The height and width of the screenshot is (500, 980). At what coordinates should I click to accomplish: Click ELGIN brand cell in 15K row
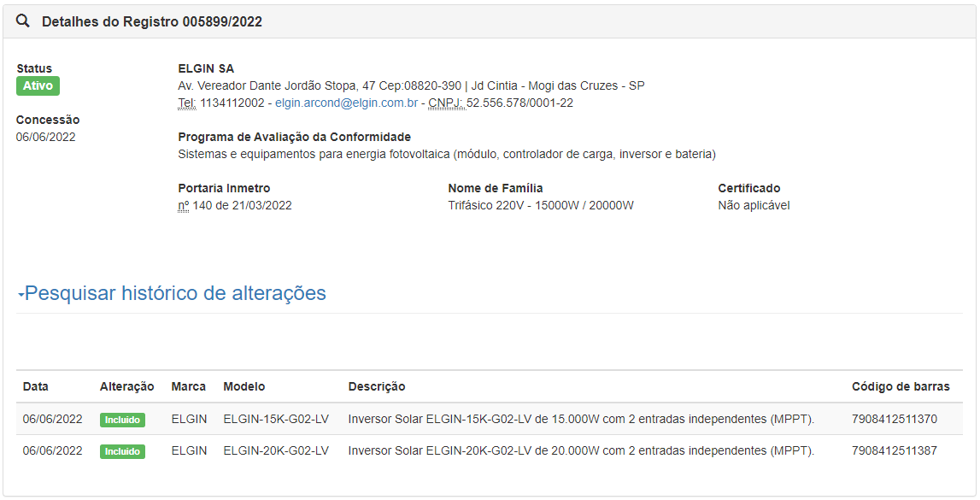190,420
